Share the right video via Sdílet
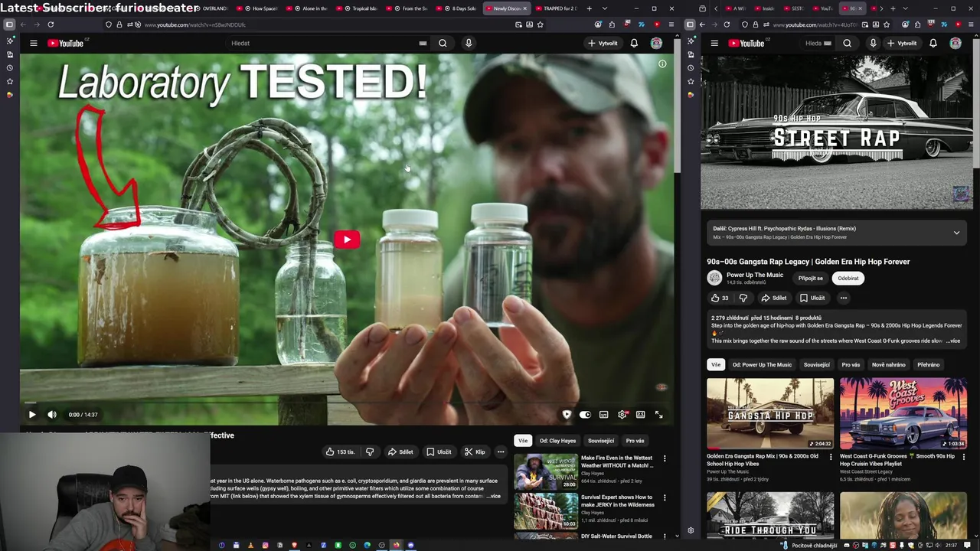Image resolution: width=980 pixels, height=551 pixels. pyautogui.click(x=774, y=298)
